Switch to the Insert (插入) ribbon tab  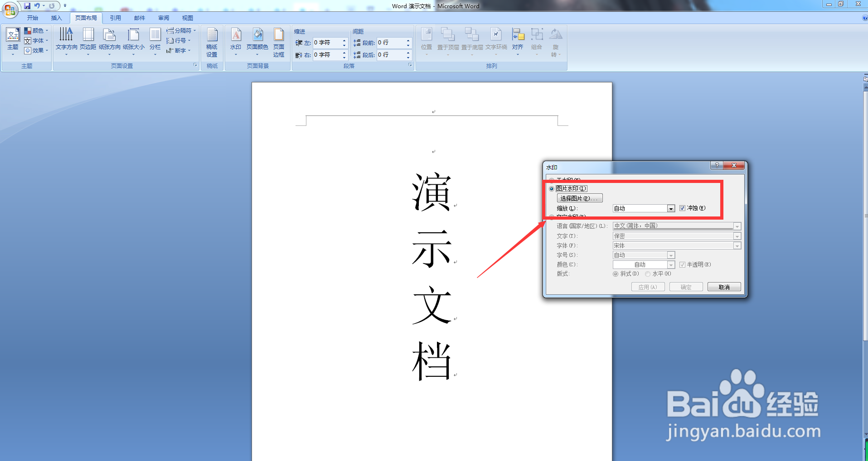(57, 18)
